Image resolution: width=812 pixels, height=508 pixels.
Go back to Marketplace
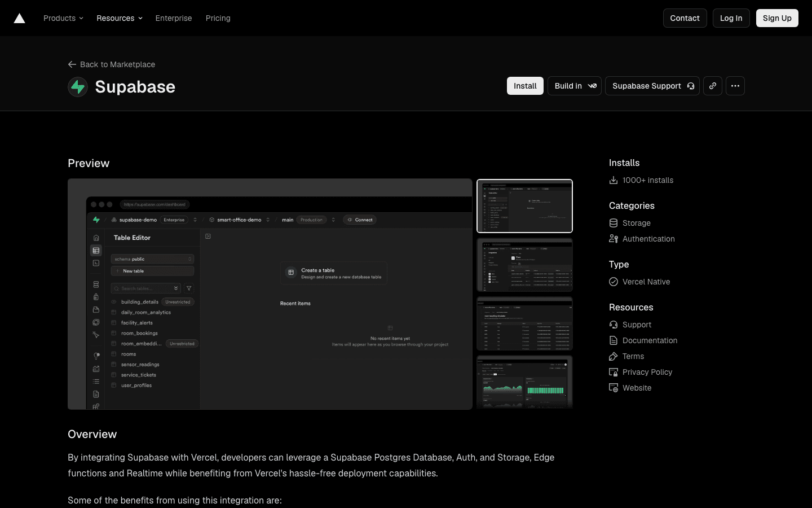coord(112,64)
